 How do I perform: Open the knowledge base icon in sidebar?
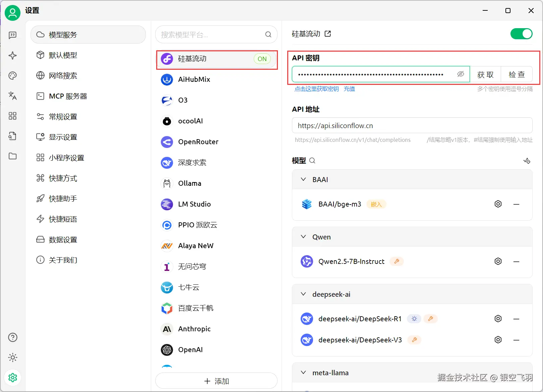click(x=13, y=136)
